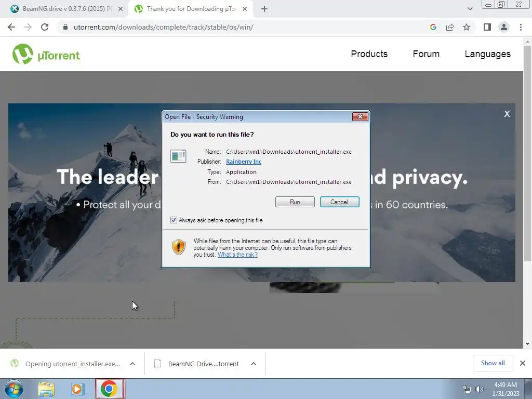Minimize the Chrome window
The height and width of the screenshot is (399, 532).
click(488, 5)
